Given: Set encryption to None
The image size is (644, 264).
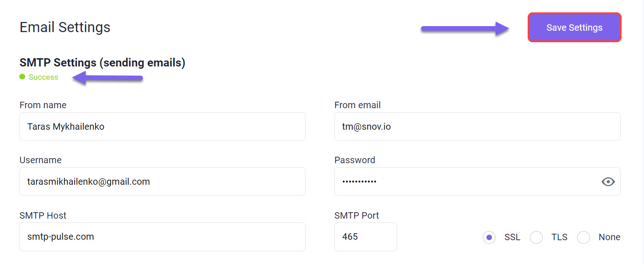Looking at the screenshot, I should (x=584, y=237).
